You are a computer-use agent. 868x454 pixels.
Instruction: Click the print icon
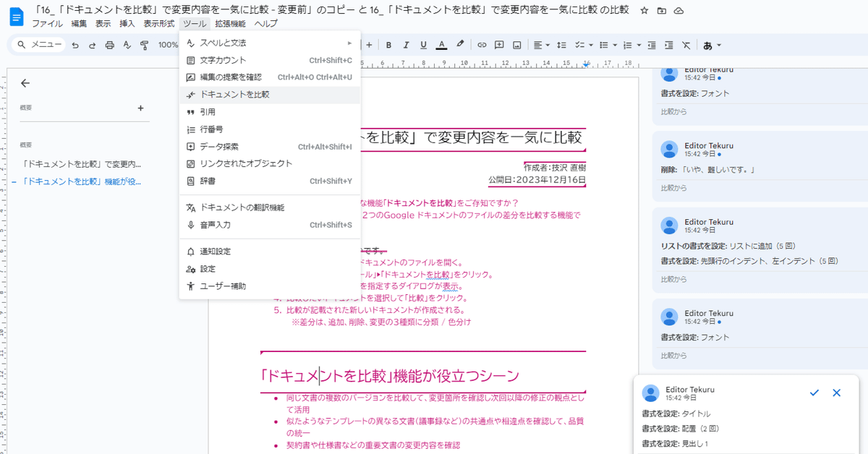click(109, 45)
